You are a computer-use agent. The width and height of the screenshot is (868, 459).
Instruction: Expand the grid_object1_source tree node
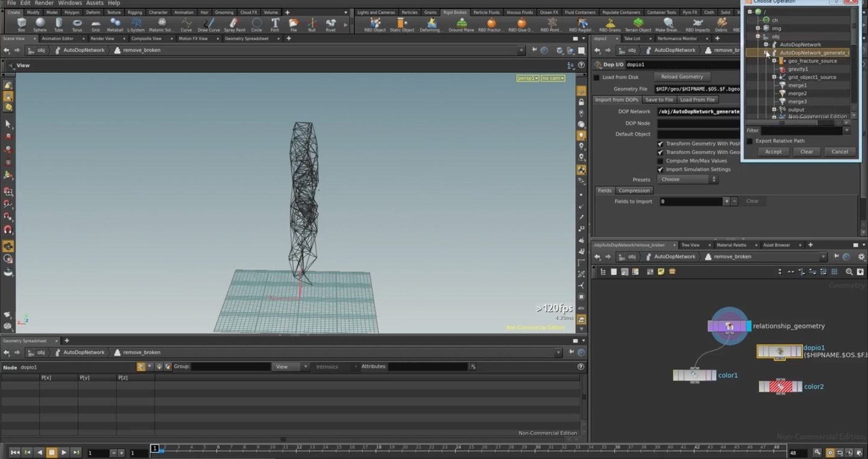point(774,77)
